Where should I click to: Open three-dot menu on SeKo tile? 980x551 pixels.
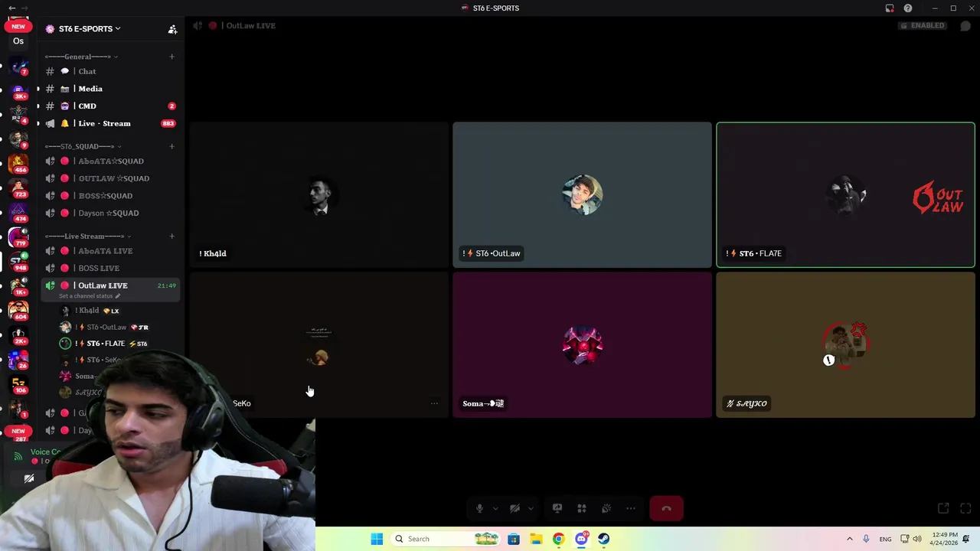[x=434, y=403]
